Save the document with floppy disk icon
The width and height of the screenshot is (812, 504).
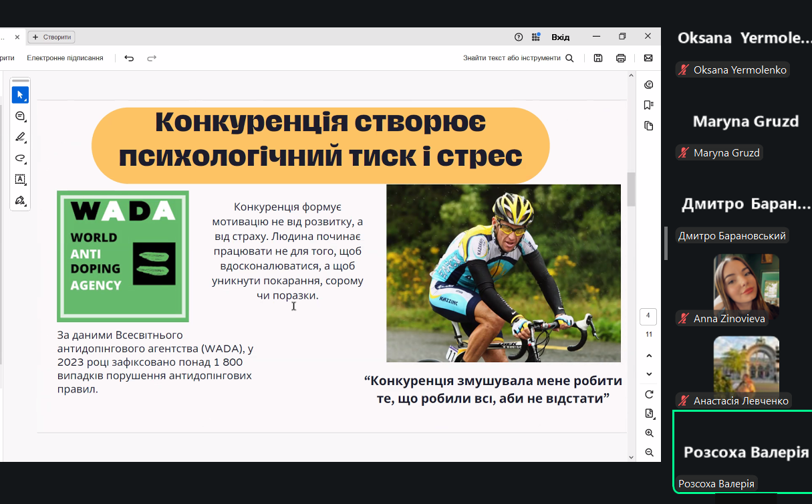tap(598, 58)
